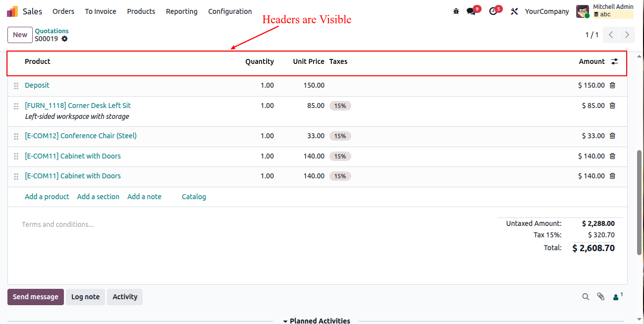Open the messages conversation icon

471,11
